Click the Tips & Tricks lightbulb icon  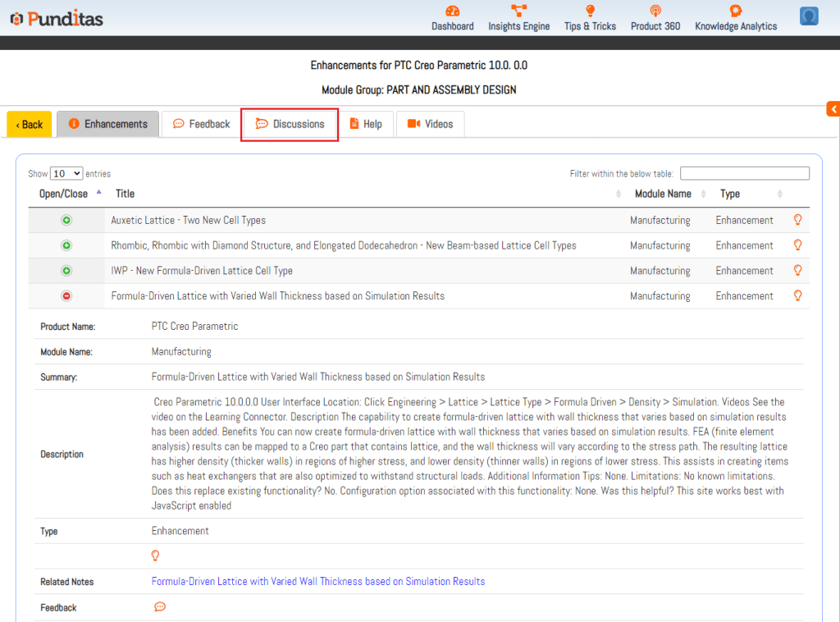click(x=590, y=11)
